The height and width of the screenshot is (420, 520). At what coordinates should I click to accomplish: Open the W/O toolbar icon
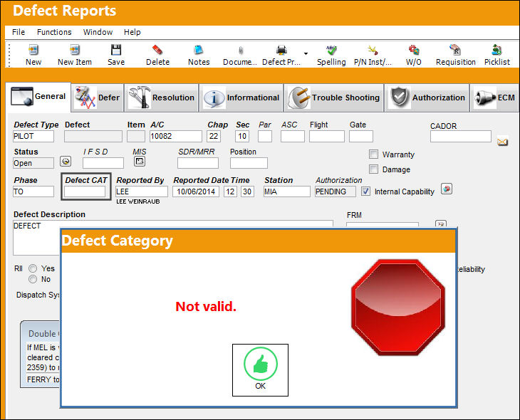point(414,50)
